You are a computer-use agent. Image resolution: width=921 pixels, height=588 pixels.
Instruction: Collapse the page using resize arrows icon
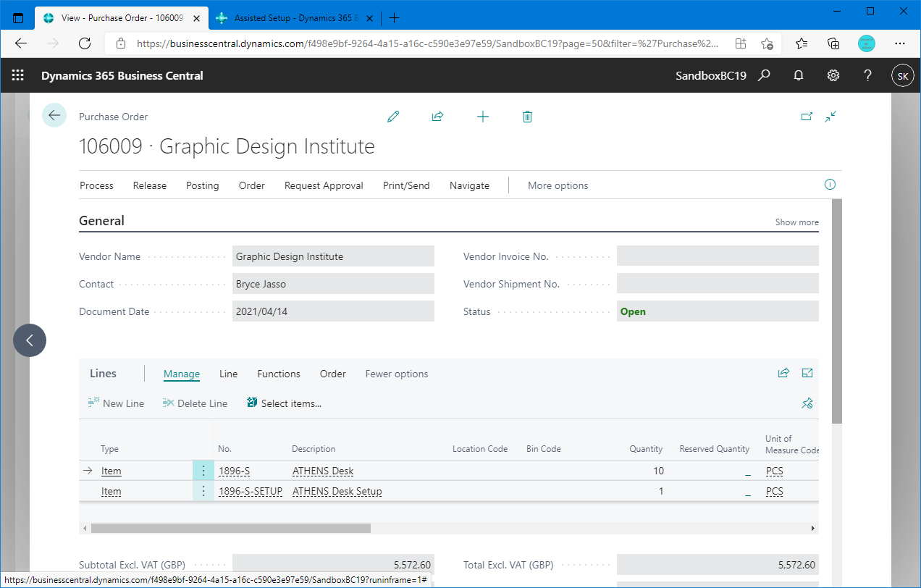point(830,116)
